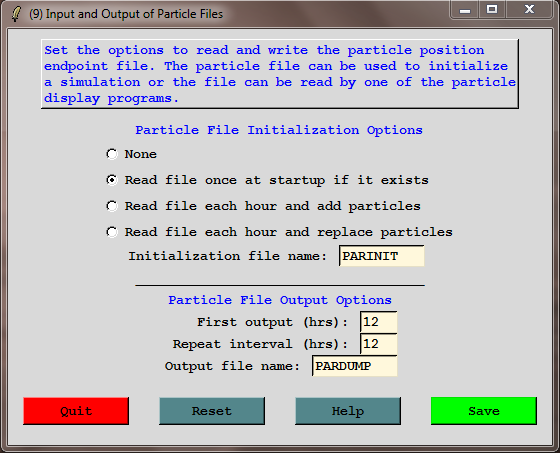The image size is (560, 453).
Task: Close the Particle Files window
Action: coord(529,10)
